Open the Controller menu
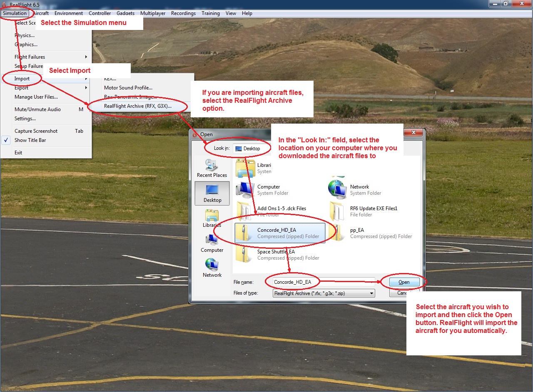Screen dimensions: 533x392 (x=100, y=13)
